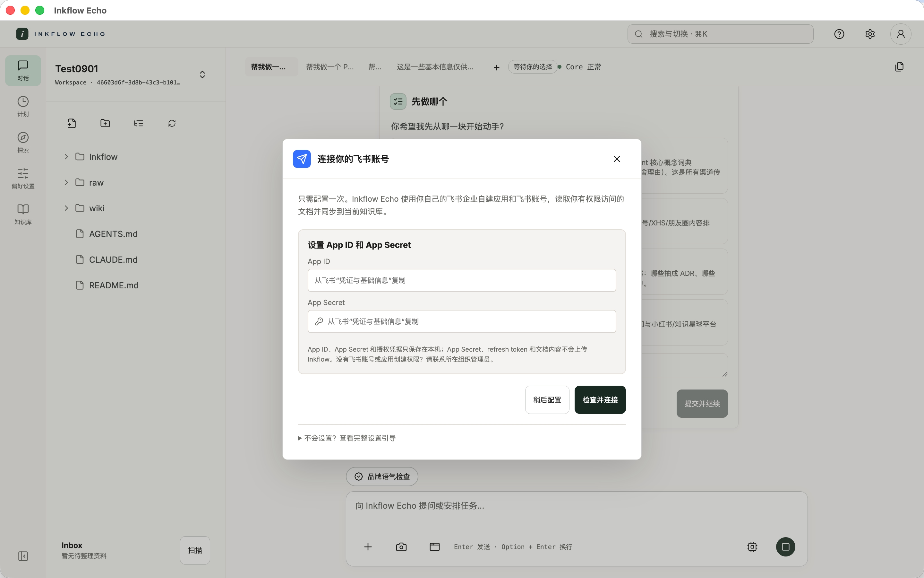Open settings gear icon in header
The width and height of the screenshot is (924, 578).
[870, 34]
